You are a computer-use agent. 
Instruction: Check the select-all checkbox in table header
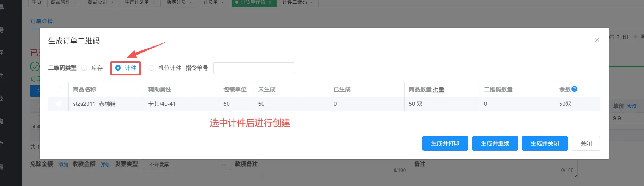coord(58,89)
